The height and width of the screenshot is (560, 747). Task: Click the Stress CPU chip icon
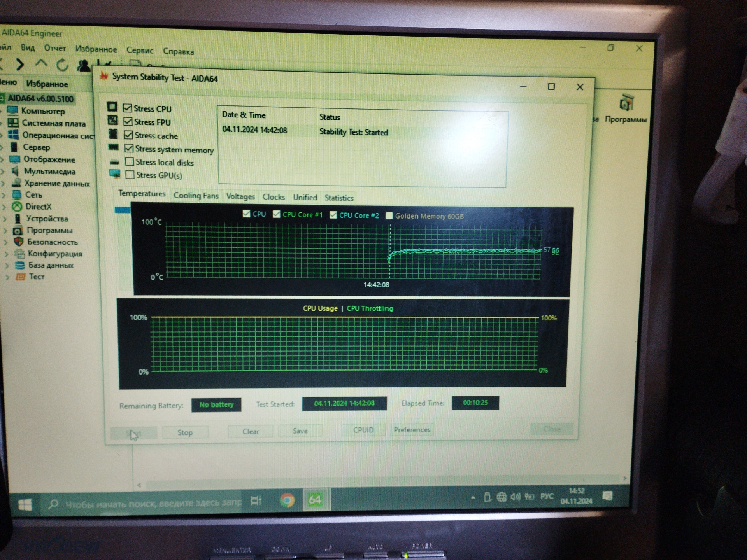point(112,107)
